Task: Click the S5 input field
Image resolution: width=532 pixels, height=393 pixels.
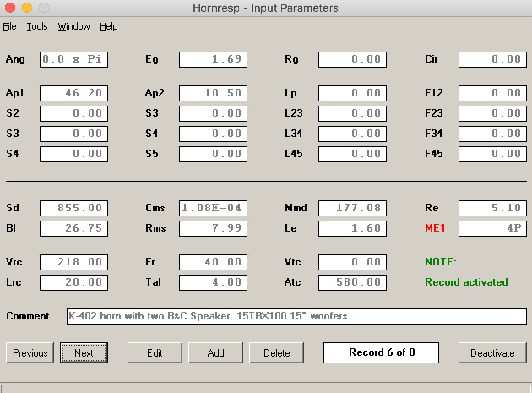Action: click(x=213, y=154)
